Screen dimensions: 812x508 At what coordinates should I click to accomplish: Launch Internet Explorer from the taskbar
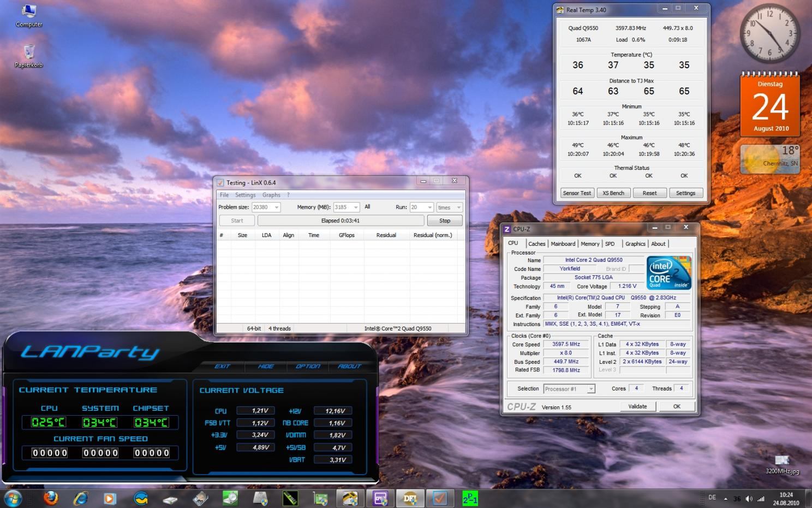click(x=81, y=498)
